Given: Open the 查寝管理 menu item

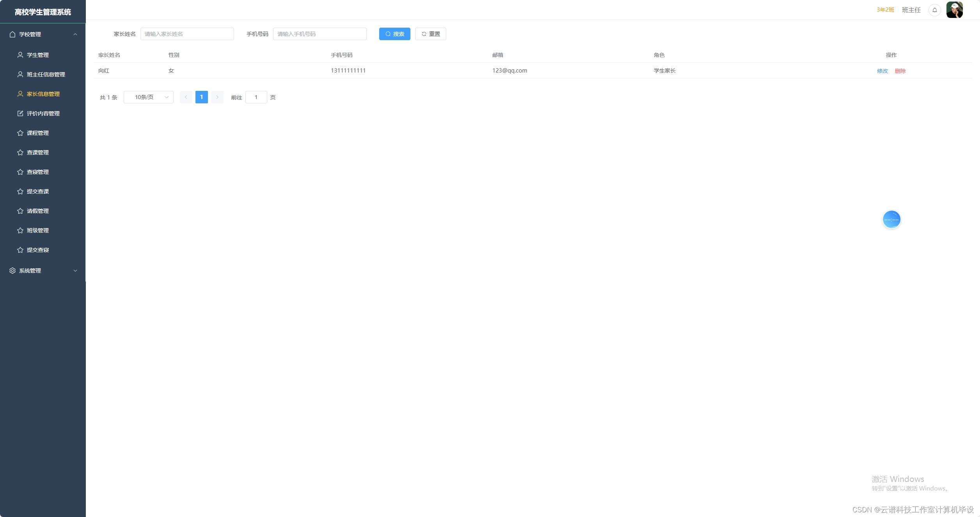Looking at the screenshot, I should click(38, 172).
